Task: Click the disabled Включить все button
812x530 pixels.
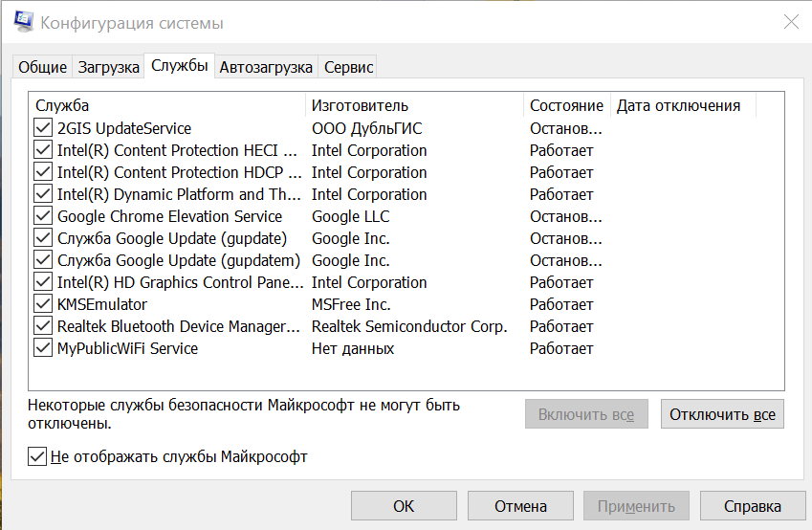Action: 586,414
